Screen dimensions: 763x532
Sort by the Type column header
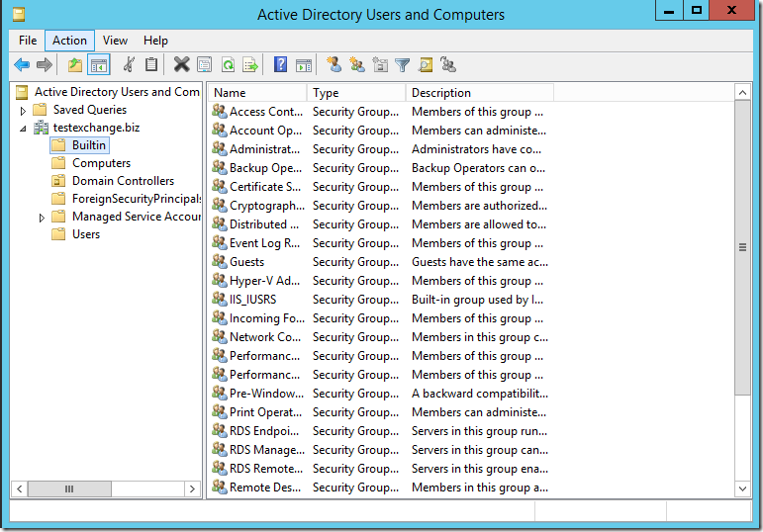[356, 92]
